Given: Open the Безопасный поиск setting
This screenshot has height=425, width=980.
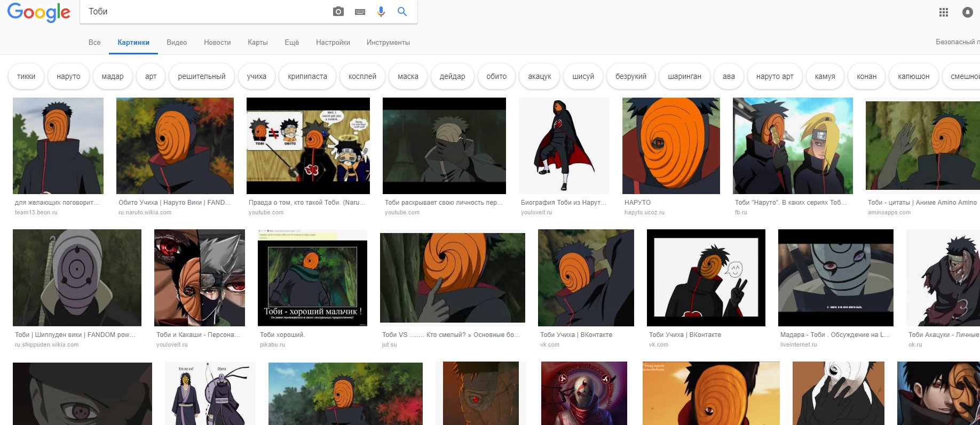Looking at the screenshot, I should pyautogui.click(x=957, y=42).
